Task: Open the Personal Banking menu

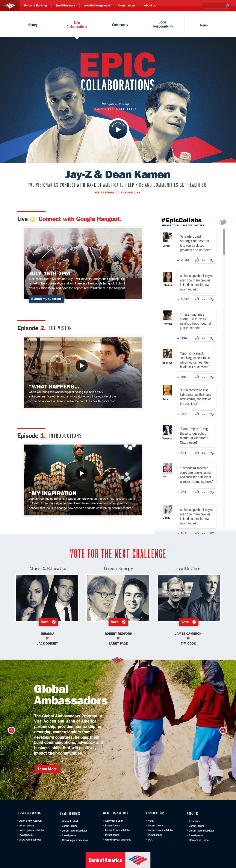Action: point(35,5)
